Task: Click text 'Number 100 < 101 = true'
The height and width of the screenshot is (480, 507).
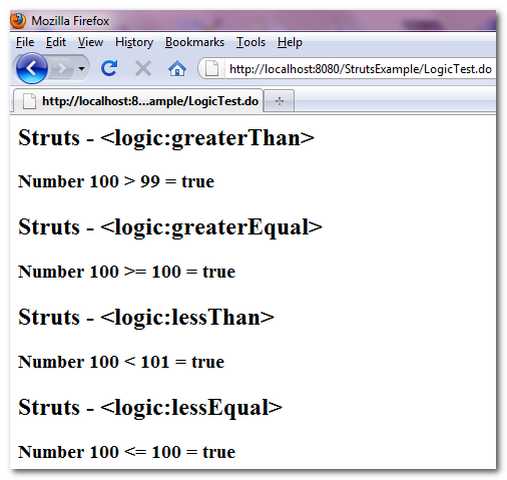Action: [121, 362]
